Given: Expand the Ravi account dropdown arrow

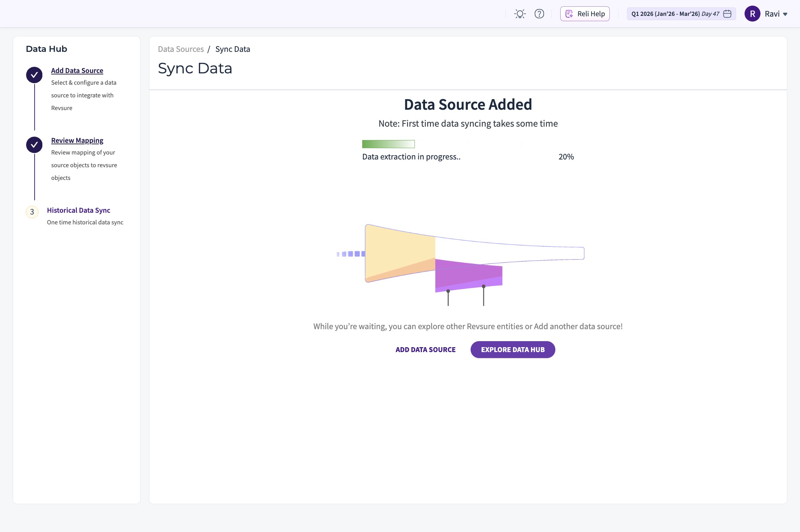Looking at the screenshot, I should click(785, 14).
